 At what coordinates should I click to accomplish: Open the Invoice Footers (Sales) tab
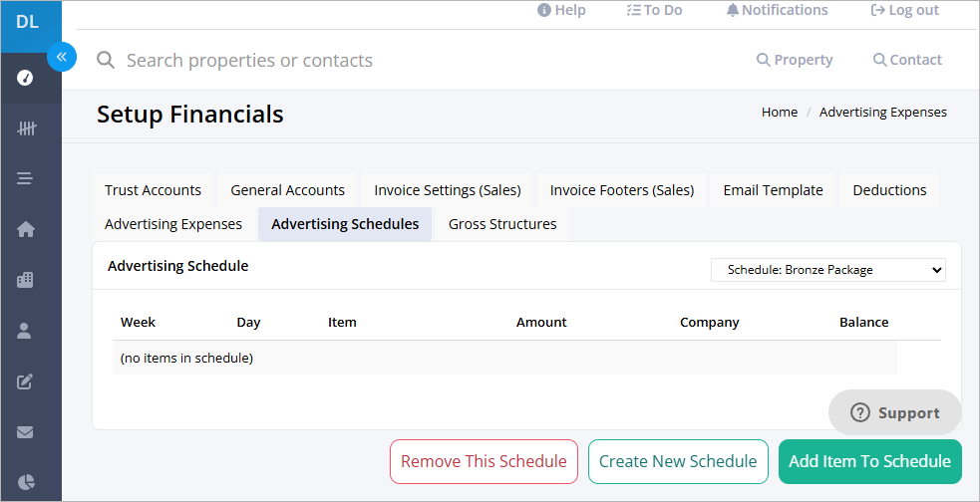[622, 190]
